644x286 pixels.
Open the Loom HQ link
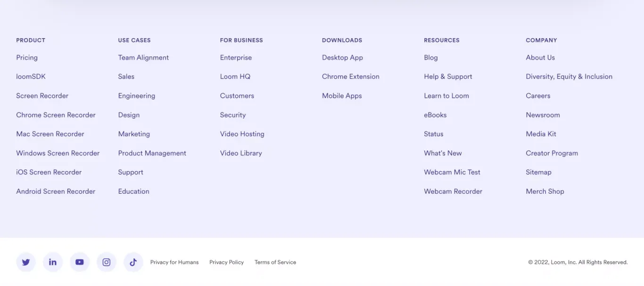pos(235,76)
